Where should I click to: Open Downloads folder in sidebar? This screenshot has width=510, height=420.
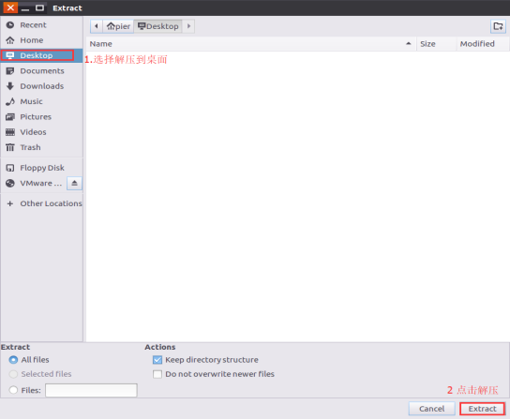point(41,86)
